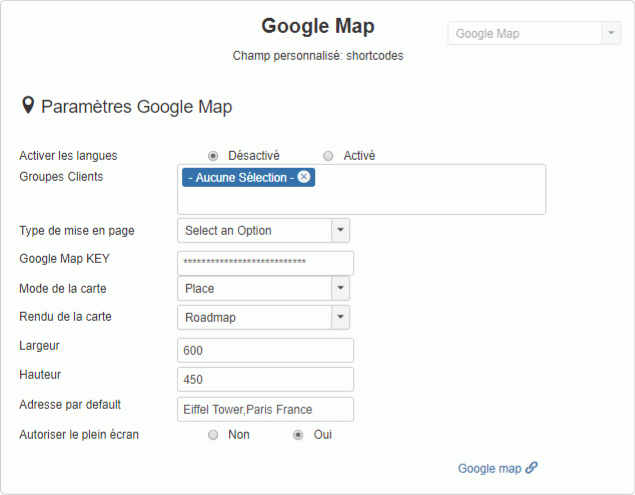This screenshot has height=495, width=635.
Task: Click the Hauteur input field showing 450
Action: 265,380
